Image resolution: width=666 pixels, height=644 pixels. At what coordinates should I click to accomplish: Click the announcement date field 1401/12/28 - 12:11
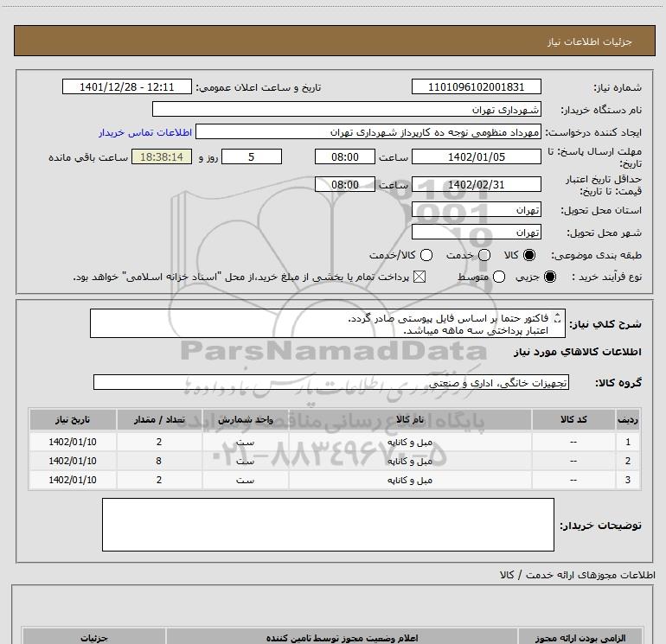click(126, 86)
